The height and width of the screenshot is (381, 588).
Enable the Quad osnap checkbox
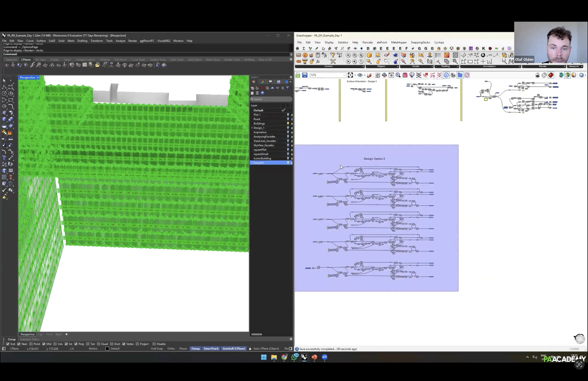99,344
